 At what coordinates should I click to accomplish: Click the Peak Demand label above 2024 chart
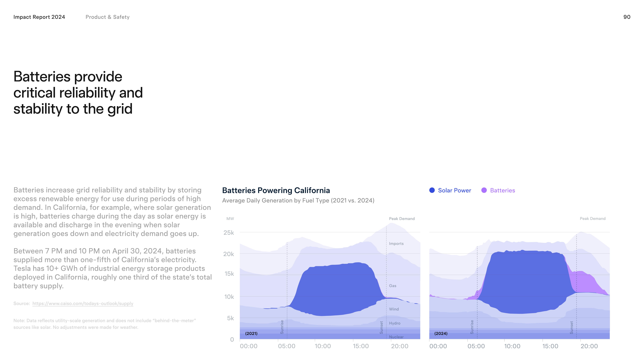click(593, 219)
